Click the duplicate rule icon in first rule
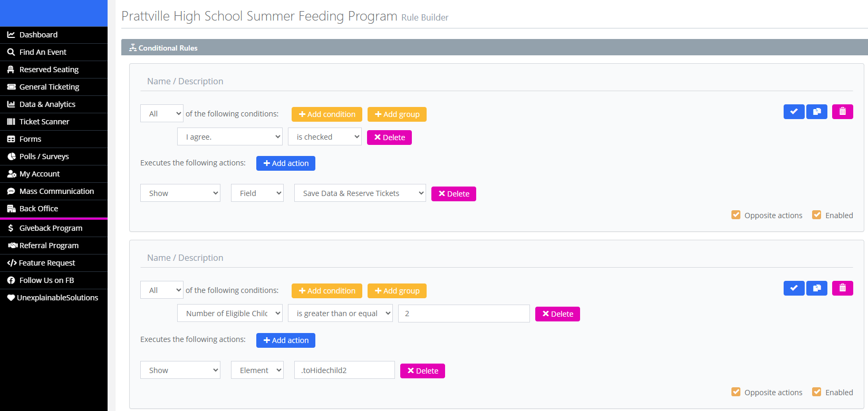Screen dimensions: 868x411 point(817,112)
